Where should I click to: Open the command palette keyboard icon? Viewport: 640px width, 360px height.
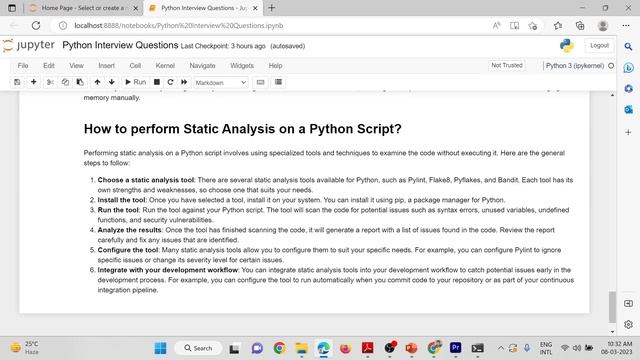pos(260,82)
